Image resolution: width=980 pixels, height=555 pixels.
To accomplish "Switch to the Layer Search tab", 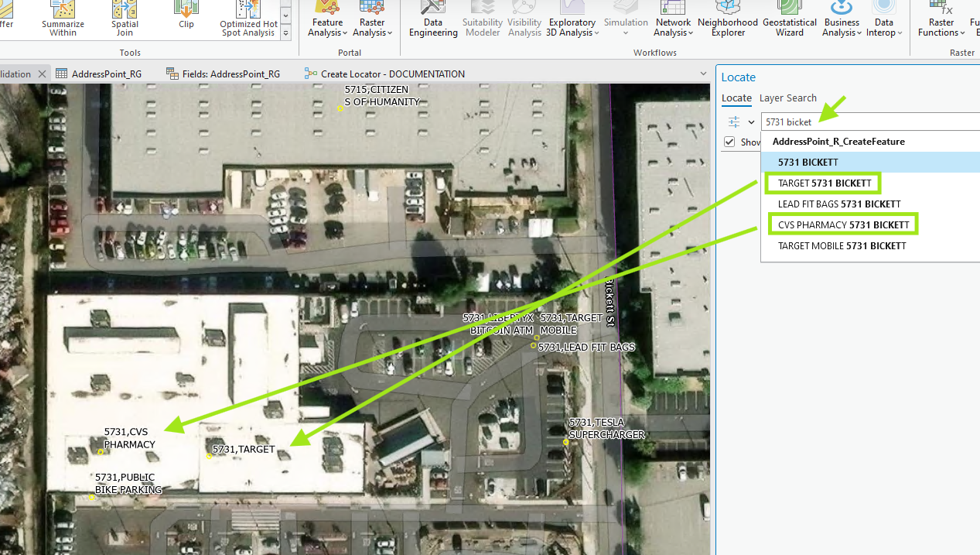I will (788, 98).
